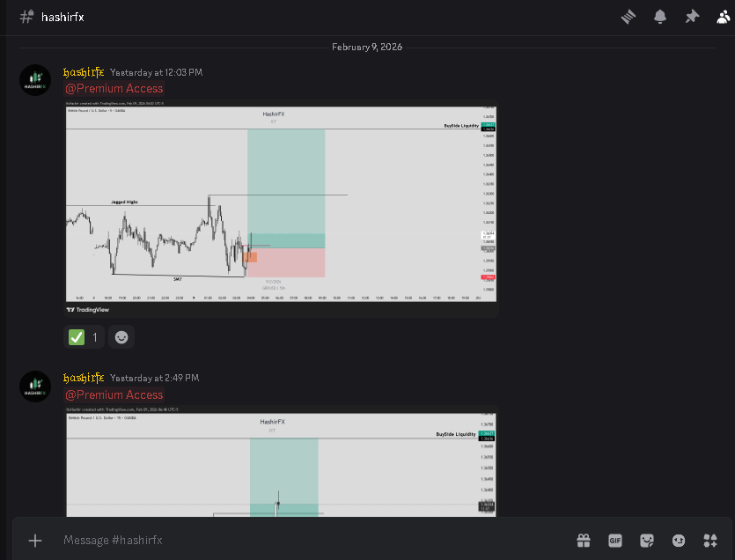Click @Premium Access mention in first message
735x560 pixels.
(114, 89)
